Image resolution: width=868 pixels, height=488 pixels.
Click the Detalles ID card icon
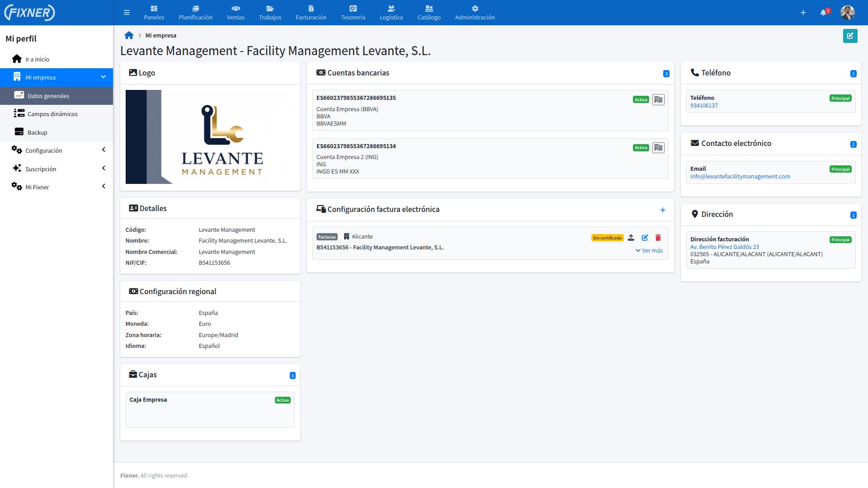point(133,208)
